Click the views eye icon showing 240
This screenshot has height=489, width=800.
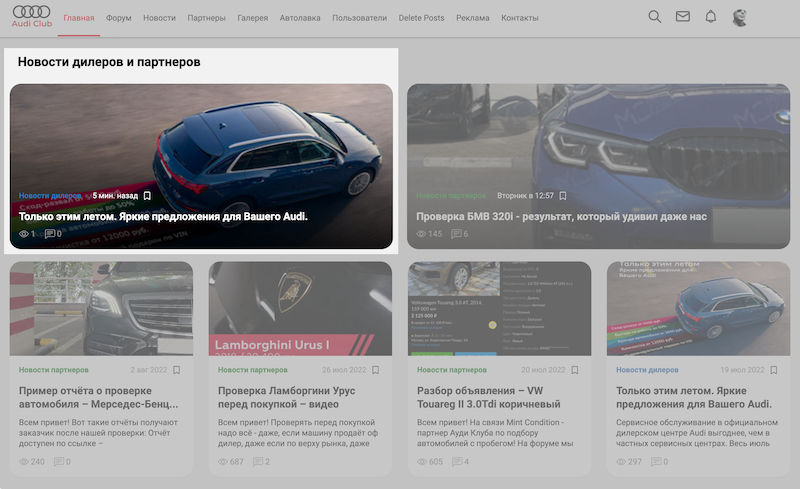tap(23, 461)
